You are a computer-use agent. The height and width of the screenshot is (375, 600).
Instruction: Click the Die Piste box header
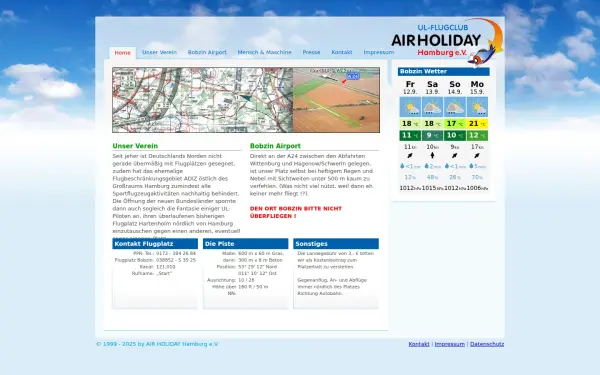click(246, 244)
